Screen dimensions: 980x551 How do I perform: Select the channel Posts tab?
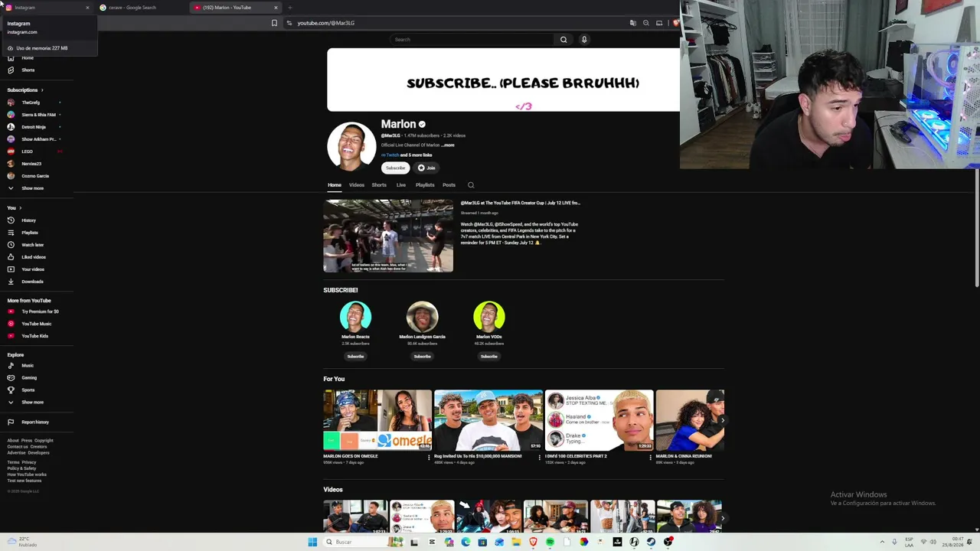coord(449,185)
